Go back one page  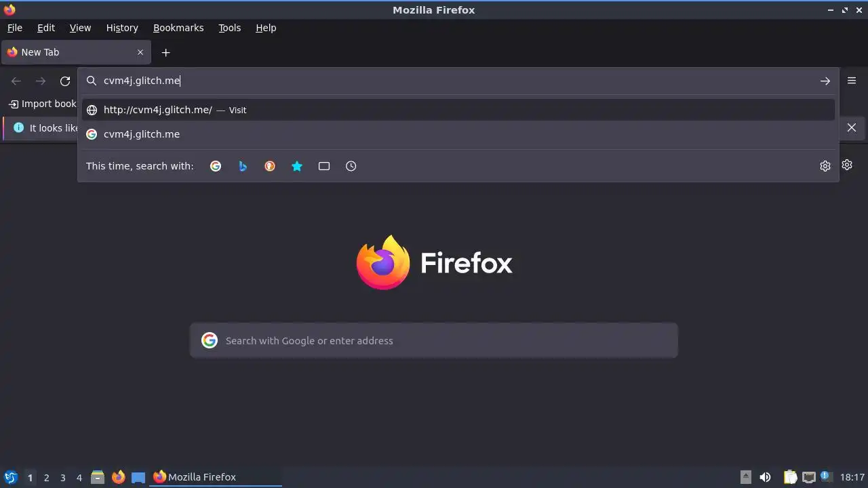coord(16,81)
